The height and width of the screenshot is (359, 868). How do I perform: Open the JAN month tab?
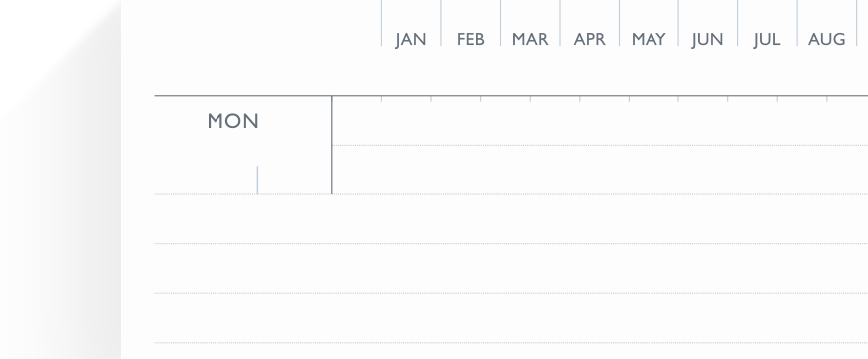click(411, 23)
